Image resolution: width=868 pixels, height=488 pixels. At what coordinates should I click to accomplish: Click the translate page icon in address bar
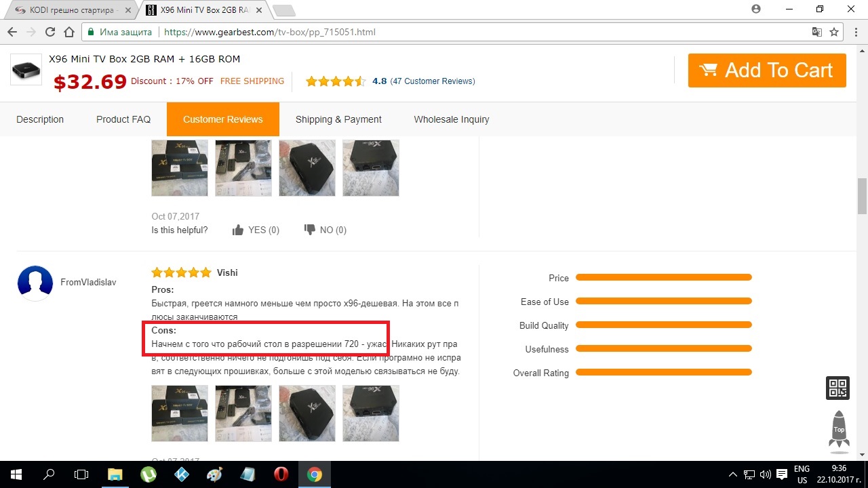817,32
